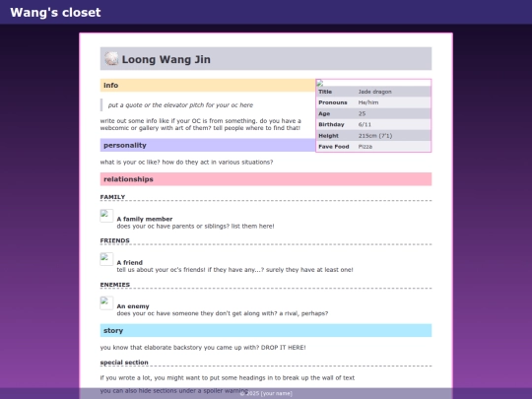Image resolution: width=532 pixels, height=399 pixels.
Task: Click the family member thumbnail image
Action: [x=106, y=216]
